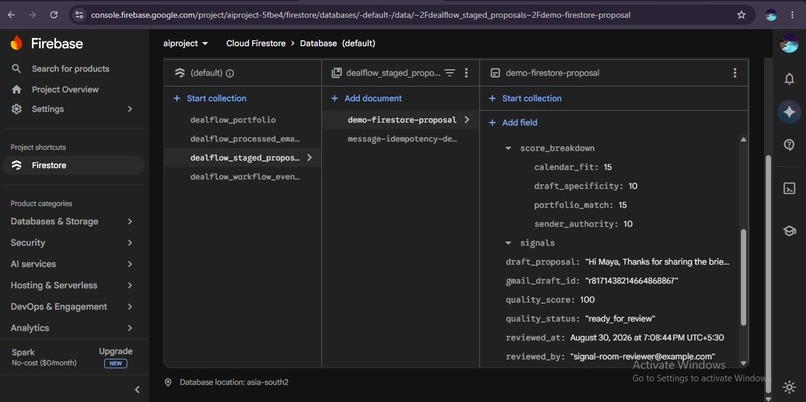Screen dimensions: 806x402
Task: Collapse the signals field
Action: pyautogui.click(x=508, y=243)
